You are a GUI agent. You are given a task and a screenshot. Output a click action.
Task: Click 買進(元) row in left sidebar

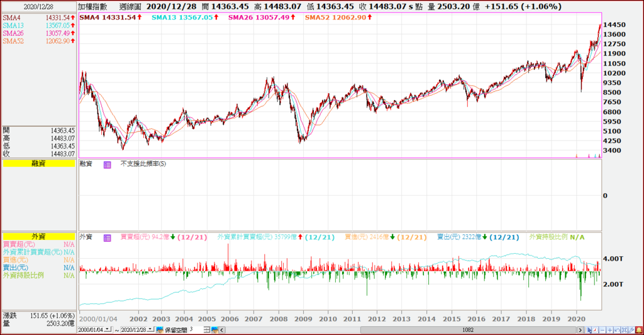38,260
